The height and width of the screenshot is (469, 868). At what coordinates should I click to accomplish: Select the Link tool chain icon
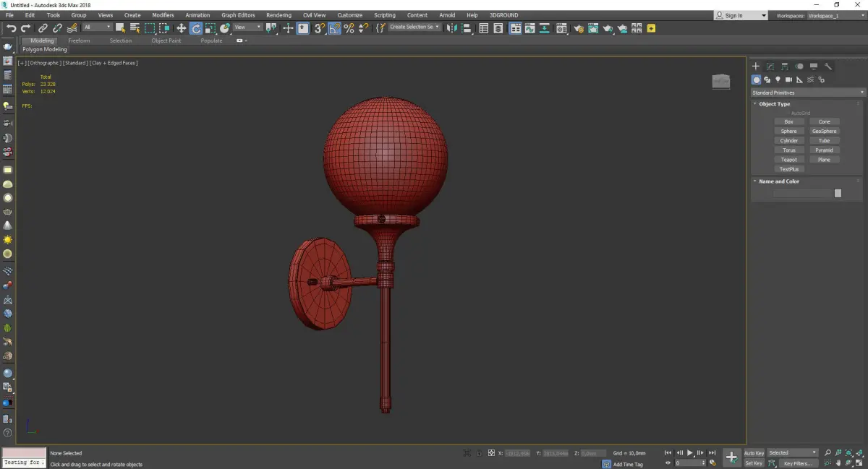[43, 28]
